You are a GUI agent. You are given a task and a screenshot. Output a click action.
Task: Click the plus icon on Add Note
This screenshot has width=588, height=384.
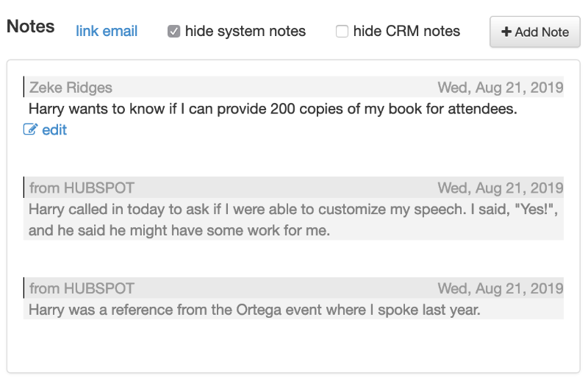506,32
